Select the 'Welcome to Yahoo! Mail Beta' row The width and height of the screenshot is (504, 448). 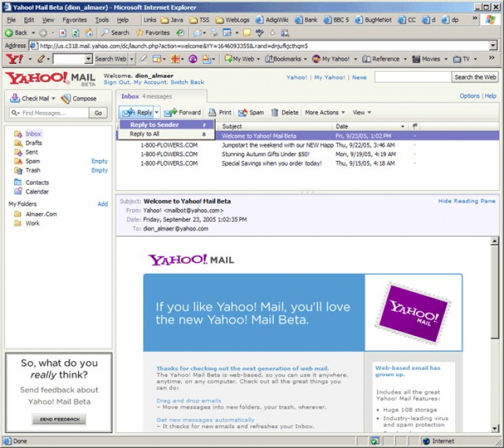tap(307, 136)
